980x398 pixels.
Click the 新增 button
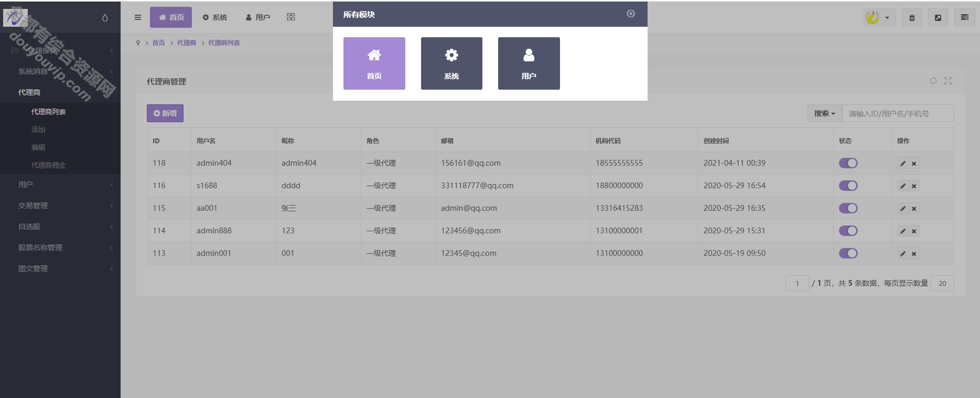[165, 113]
